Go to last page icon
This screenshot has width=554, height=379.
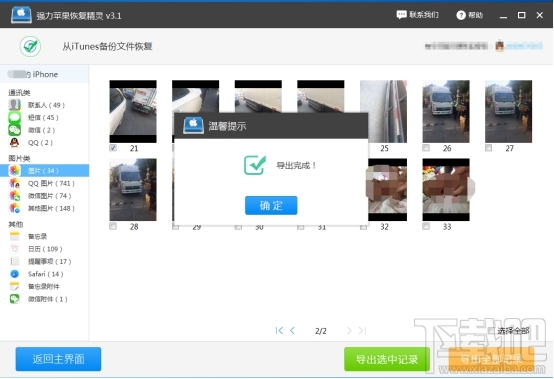coord(362,331)
